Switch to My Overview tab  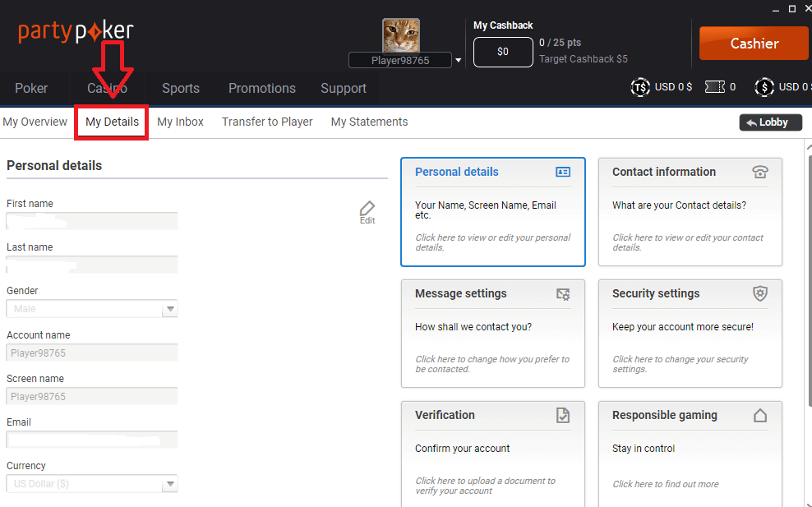tap(35, 122)
